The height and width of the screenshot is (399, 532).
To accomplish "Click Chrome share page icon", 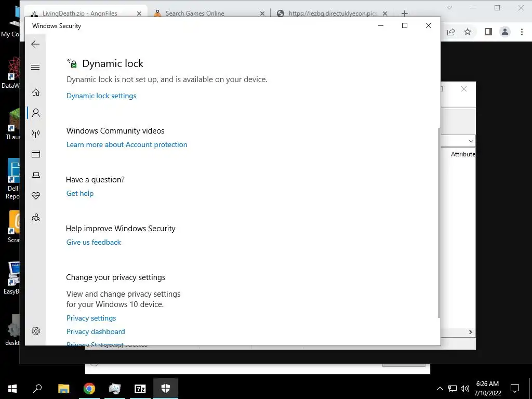I will (451, 32).
